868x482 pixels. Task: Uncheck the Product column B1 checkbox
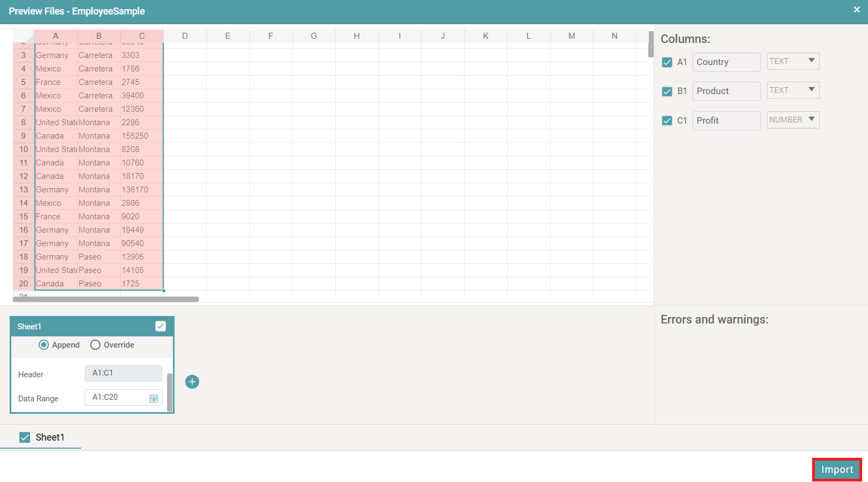[x=667, y=91]
